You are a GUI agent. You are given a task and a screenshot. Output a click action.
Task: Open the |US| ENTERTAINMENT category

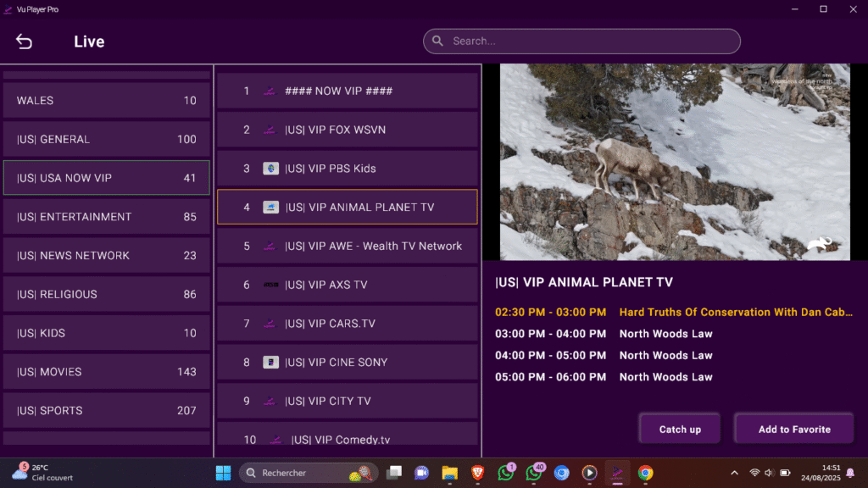pyautogui.click(x=106, y=216)
